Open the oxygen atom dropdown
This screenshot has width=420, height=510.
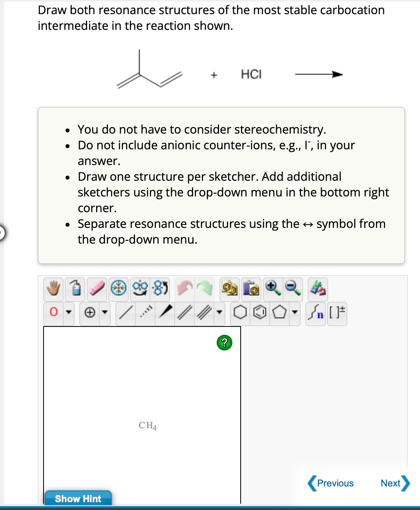(69, 314)
